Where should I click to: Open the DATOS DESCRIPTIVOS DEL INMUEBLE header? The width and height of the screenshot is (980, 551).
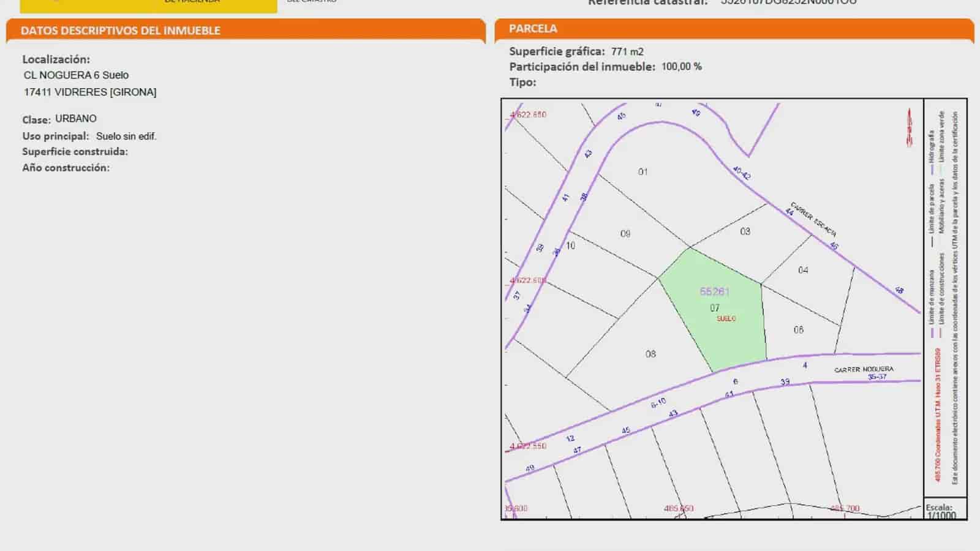[x=120, y=29]
